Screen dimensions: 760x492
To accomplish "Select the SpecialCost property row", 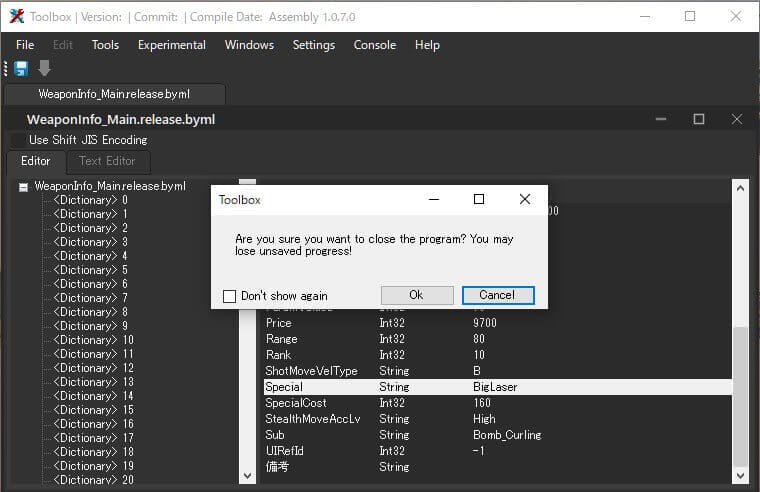I will coord(497,403).
